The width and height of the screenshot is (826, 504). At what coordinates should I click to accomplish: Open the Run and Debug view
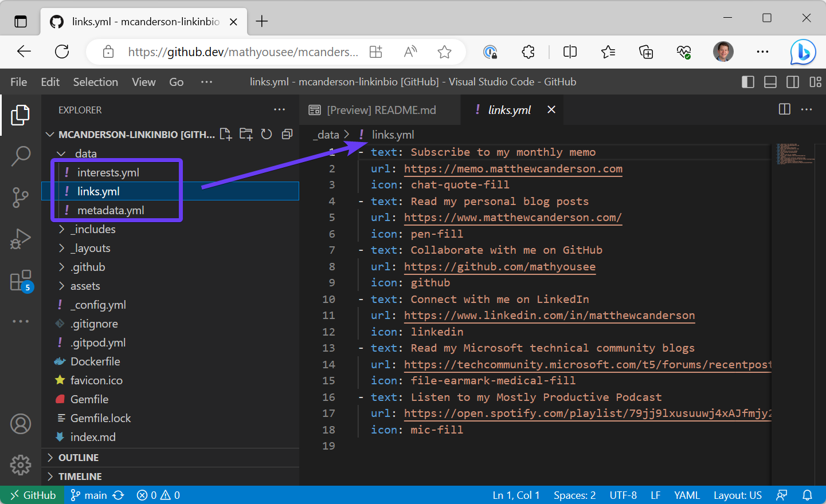coord(21,239)
